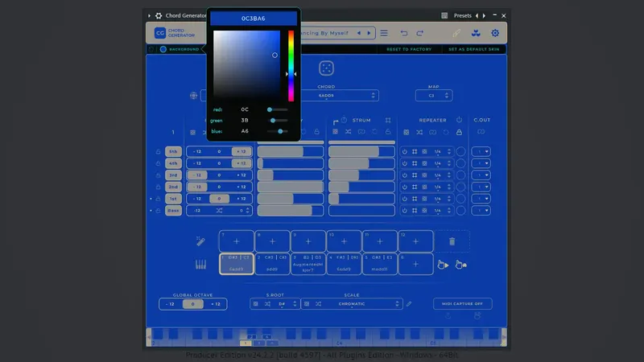Click Set as Default Skin
Screen dimensions: 644x362
[473, 49]
